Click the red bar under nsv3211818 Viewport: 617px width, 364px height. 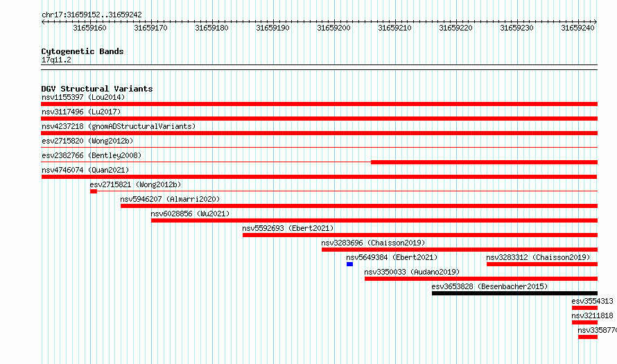(x=584, y=322)
